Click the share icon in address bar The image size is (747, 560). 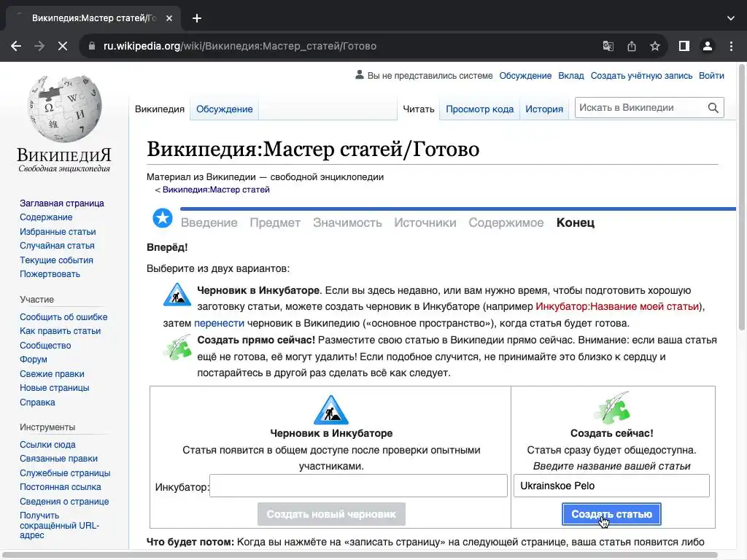tap(632, 46)
